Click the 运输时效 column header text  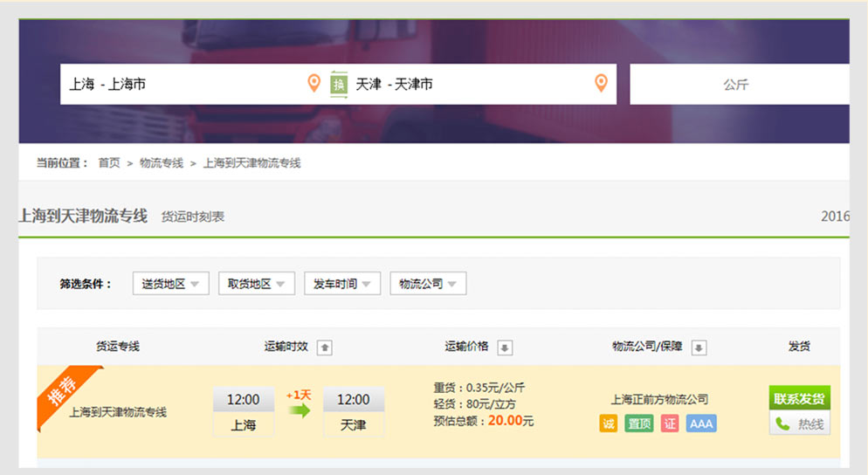286,347
